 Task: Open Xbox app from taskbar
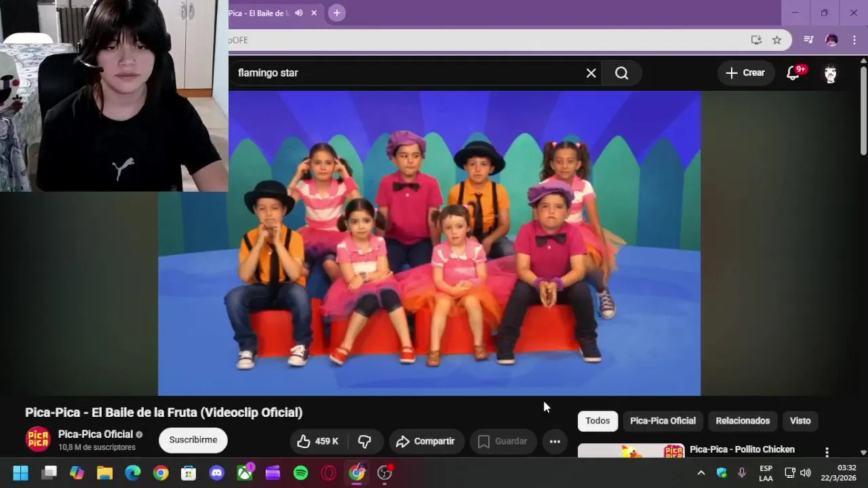(x=245, y=473)
